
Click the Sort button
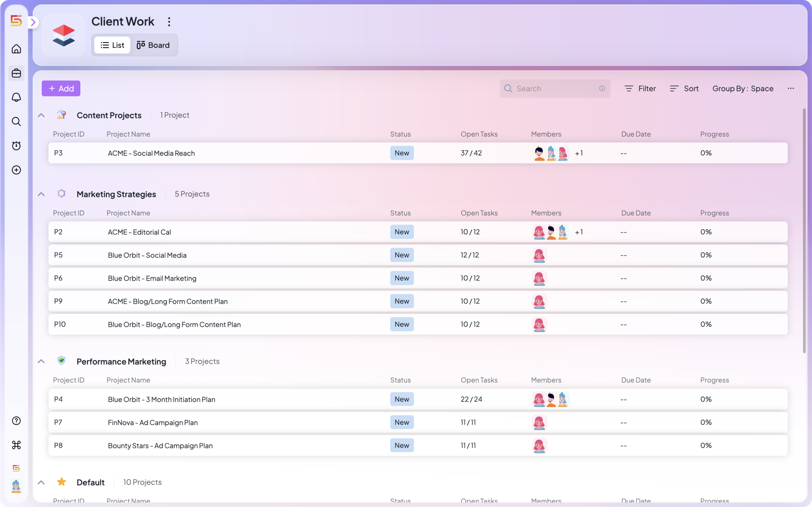(684, 88)
